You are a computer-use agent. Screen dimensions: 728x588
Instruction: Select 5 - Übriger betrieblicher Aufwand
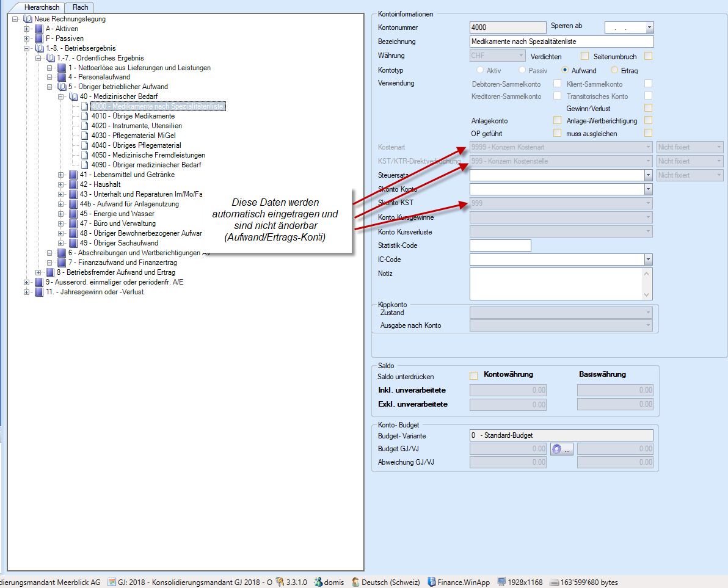(x=118, y=87)
